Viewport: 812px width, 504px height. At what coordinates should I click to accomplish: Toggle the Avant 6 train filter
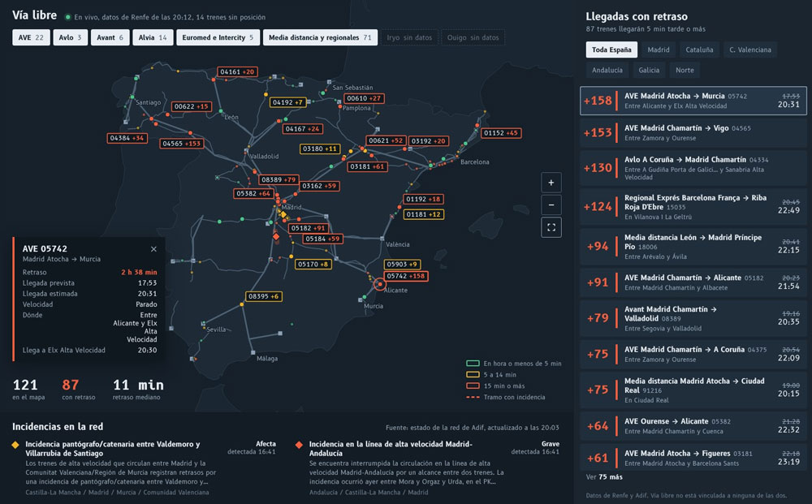click(110, 37)
